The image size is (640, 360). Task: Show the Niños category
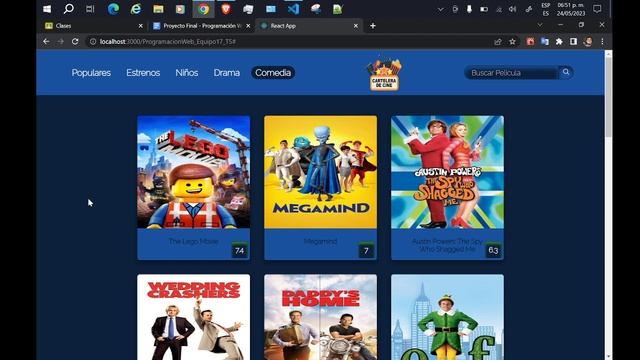click(x=187, y=73)
